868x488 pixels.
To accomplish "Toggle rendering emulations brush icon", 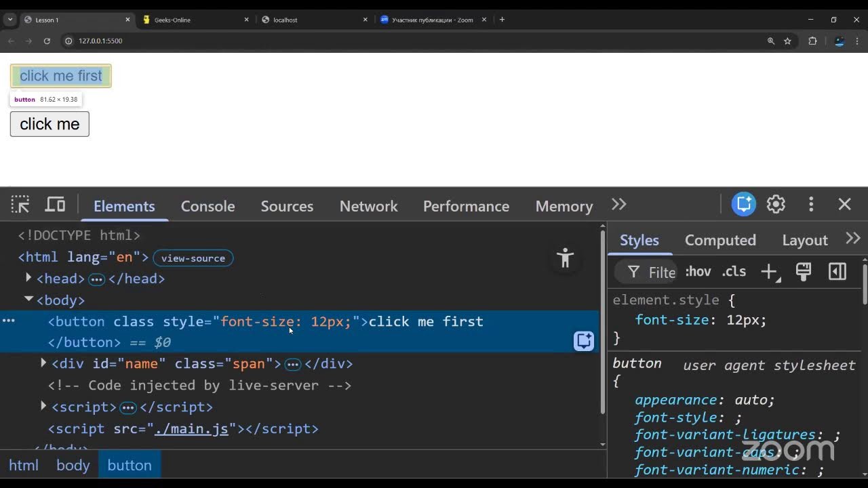I will click(804, 272).
